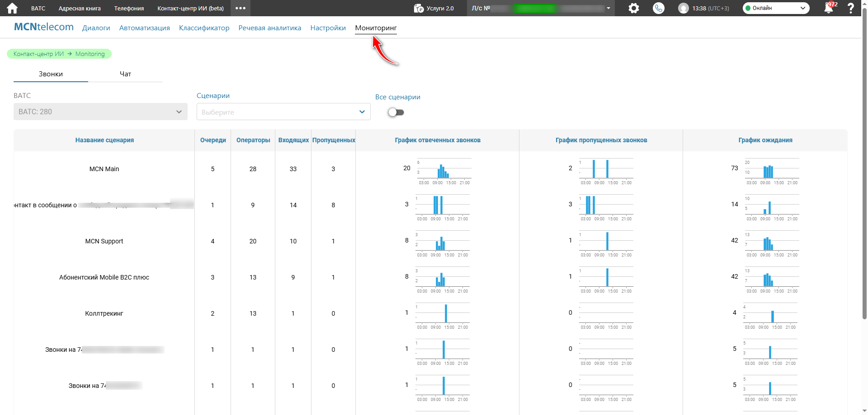The image size is (868, 415).
Task: Open the ВАТС: 280 dropdown
Action: [x=100, y=112]
